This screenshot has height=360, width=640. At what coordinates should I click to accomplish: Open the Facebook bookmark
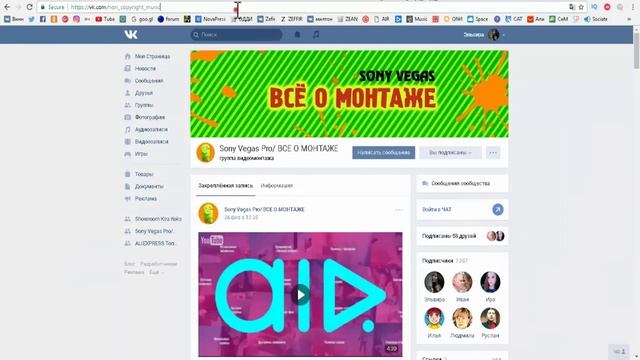pyautogui.click(x=43, y=19)
